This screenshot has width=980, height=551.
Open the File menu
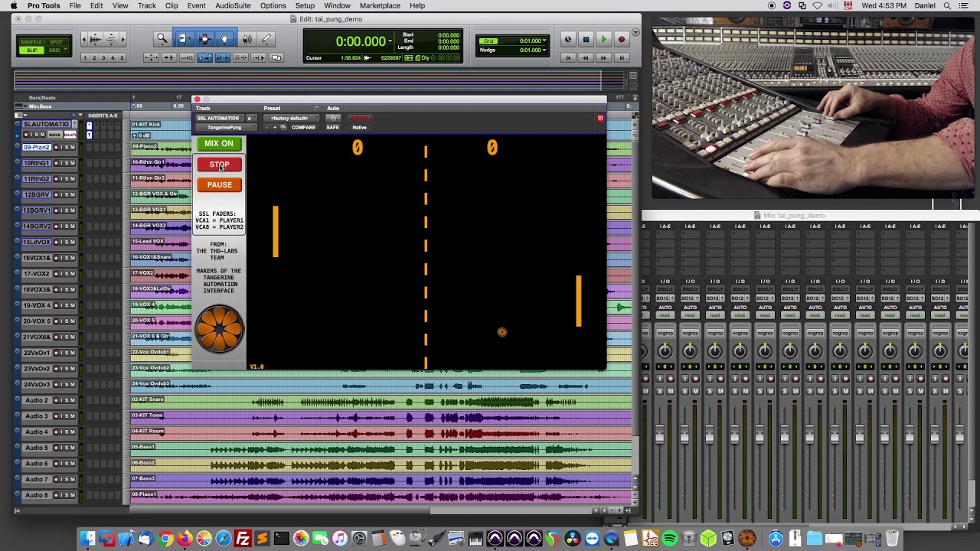point(75,5)
